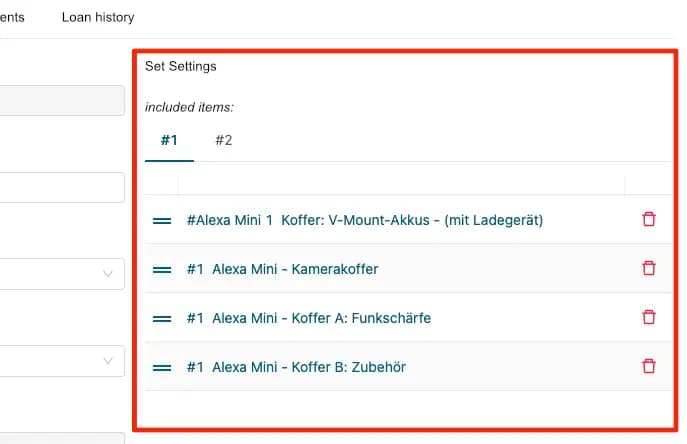Switch to the #2 included items tab
687x444 pixels.
pos(223,140)
